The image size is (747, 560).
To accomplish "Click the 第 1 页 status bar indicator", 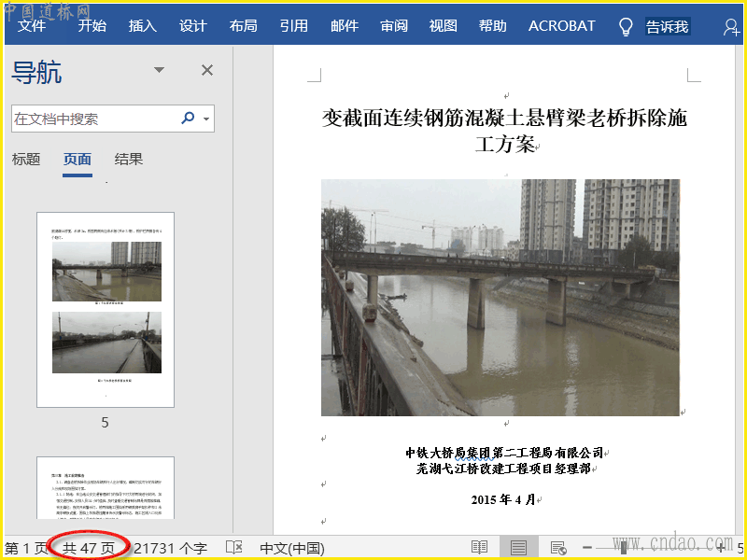I will (x=26, y=549).
